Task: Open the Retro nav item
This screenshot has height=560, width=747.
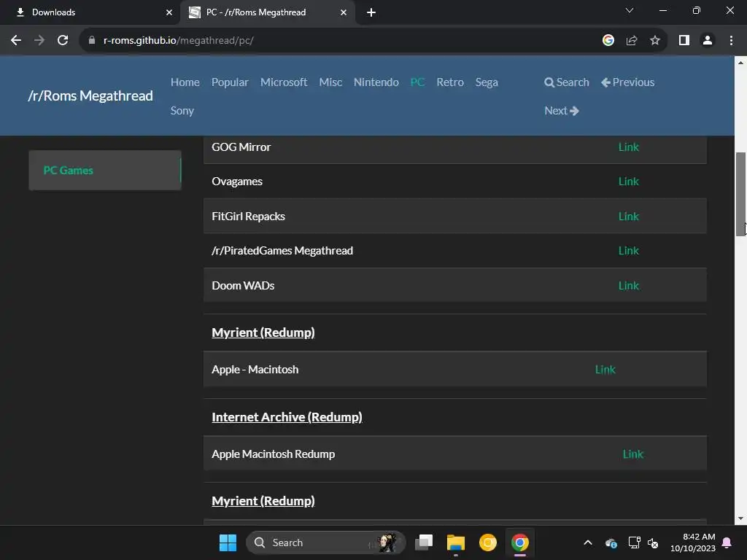Action: point(449,82)
